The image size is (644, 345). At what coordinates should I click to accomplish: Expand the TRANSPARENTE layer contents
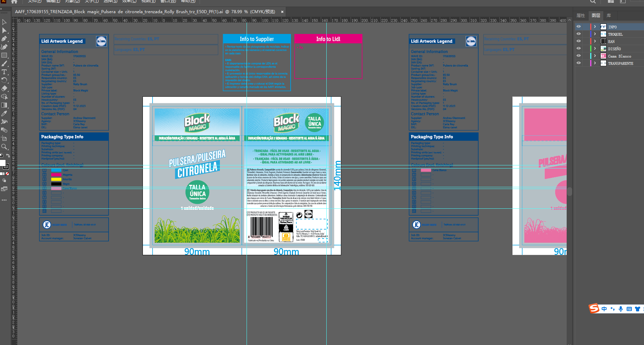pyautogui.click(x=595, y=63)
